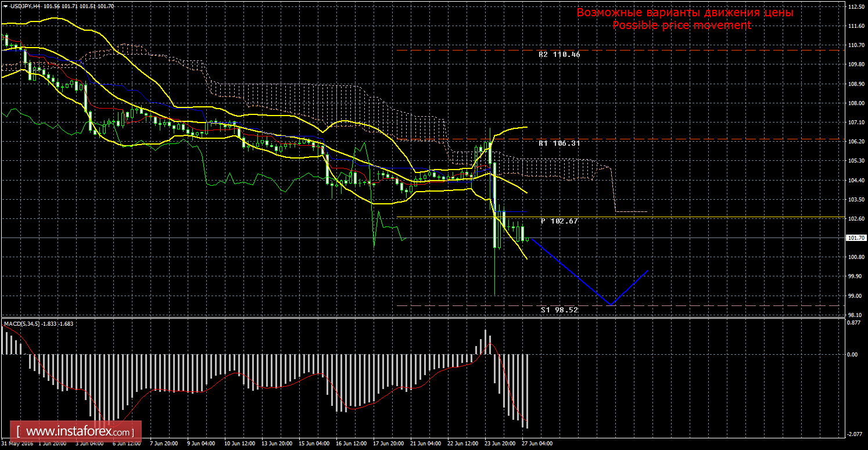The width and height of the screenshot is (868, 450).
Task: Click the 9 Jun 04:00 time label
Action: pos(201,444)
